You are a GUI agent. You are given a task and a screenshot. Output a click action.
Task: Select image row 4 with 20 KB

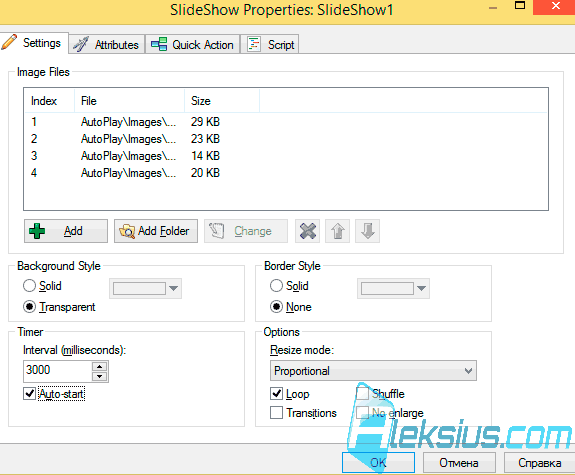pyautogui.click(x=286, y=173)
